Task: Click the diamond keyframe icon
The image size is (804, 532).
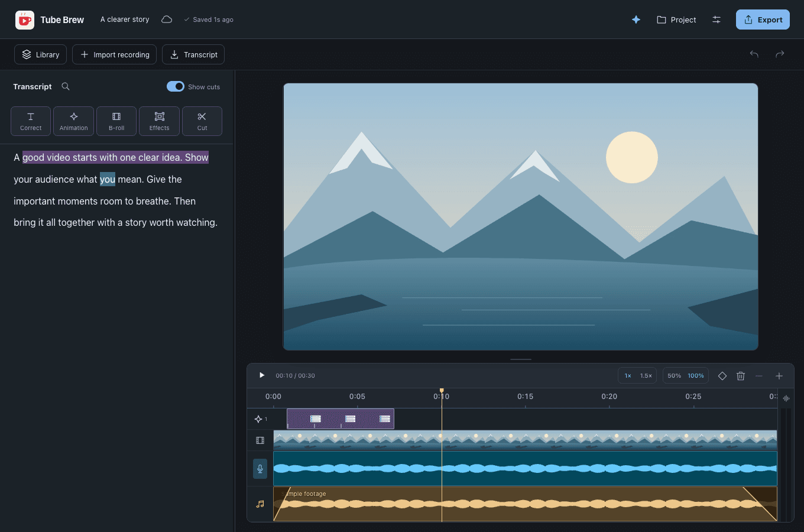Action: pos(722,376)
